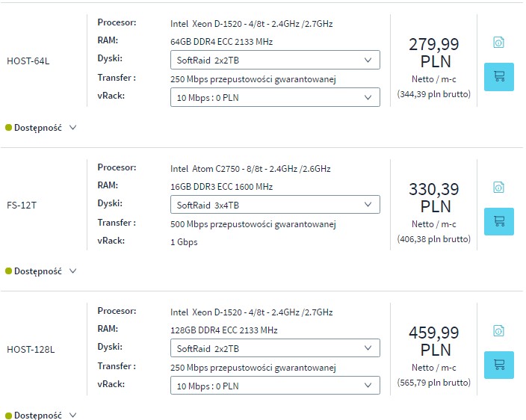Open HOST-128L vRack 10 Mbps dropdown
526x420 pixels.
coord(275,386)
